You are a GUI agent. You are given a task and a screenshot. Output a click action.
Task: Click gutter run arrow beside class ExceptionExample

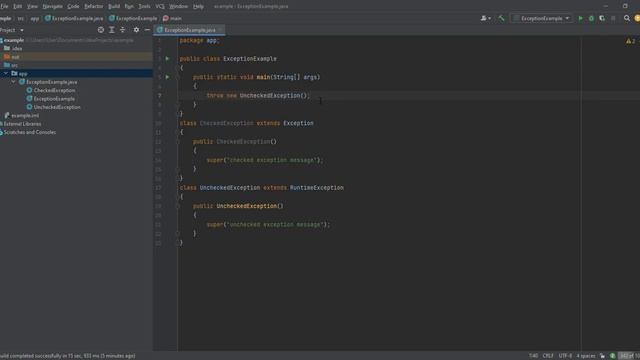(x=167, y=59)
